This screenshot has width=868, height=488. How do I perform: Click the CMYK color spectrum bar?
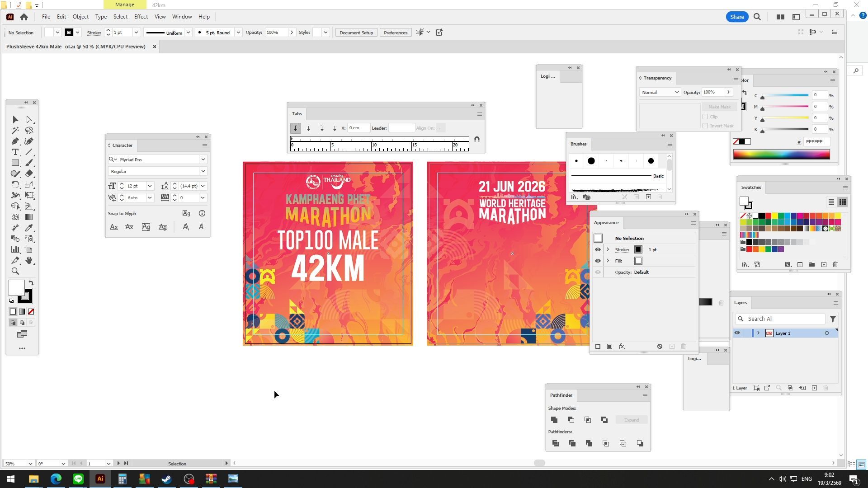tap(781, 155)
